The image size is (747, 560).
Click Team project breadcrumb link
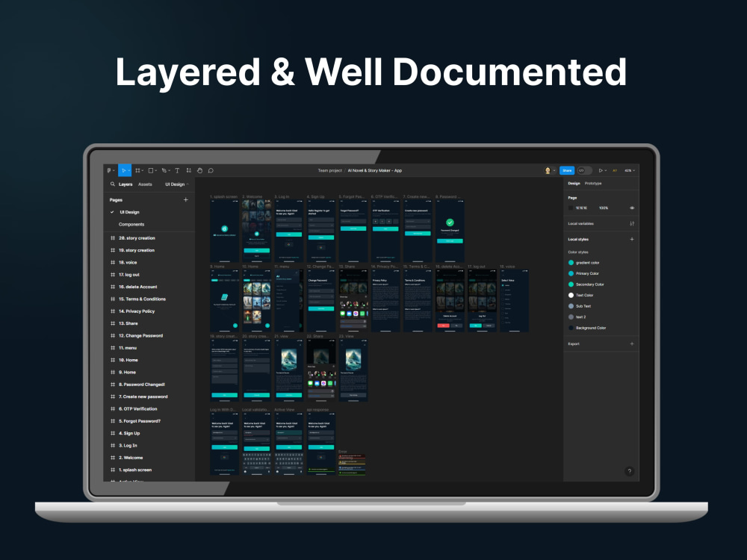tap(329, 170)
